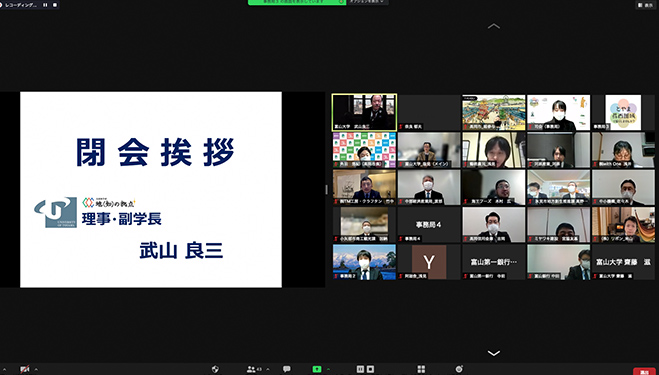Viewport: 659px width, 375px height.
Task: Show the next gallery page with the down chevron
Action: (493, 353)
